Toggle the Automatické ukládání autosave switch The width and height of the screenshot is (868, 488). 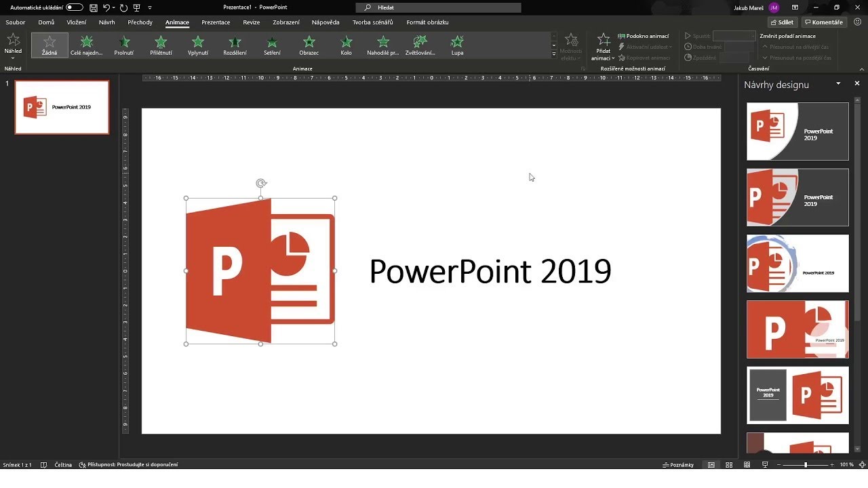click(x=75, y=7)
